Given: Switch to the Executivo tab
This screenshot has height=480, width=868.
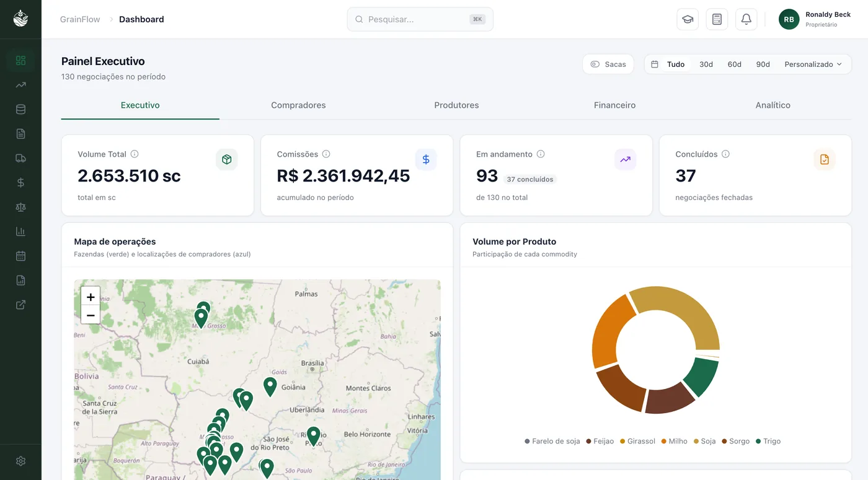Looking at the screenshot, I should (x=140, y=105).
